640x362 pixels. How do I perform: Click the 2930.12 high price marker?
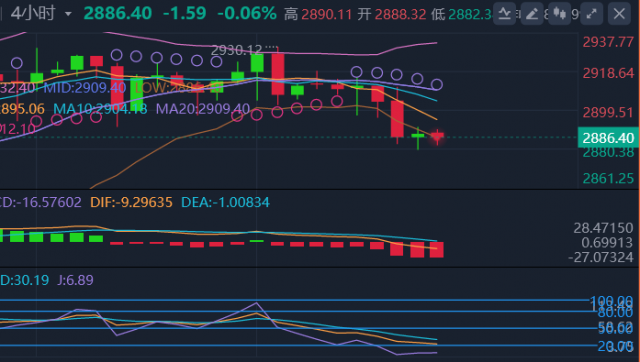(236, 50)
